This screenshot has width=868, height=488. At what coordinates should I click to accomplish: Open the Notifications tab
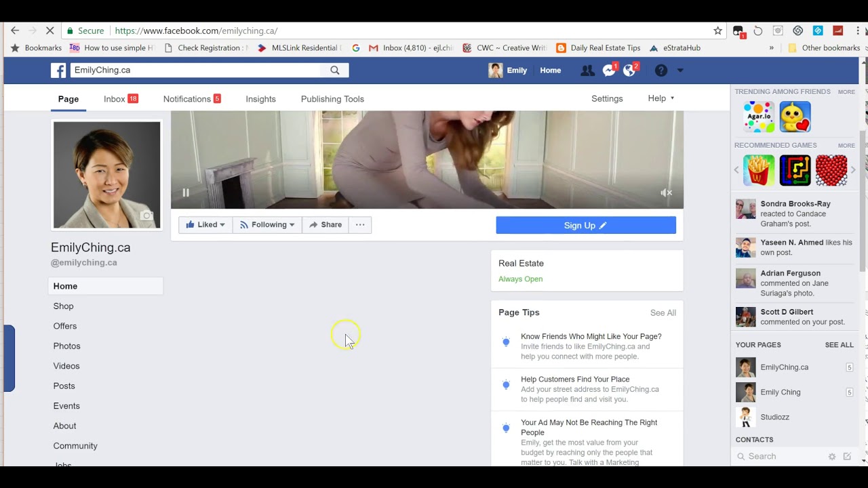click(192, 99)
